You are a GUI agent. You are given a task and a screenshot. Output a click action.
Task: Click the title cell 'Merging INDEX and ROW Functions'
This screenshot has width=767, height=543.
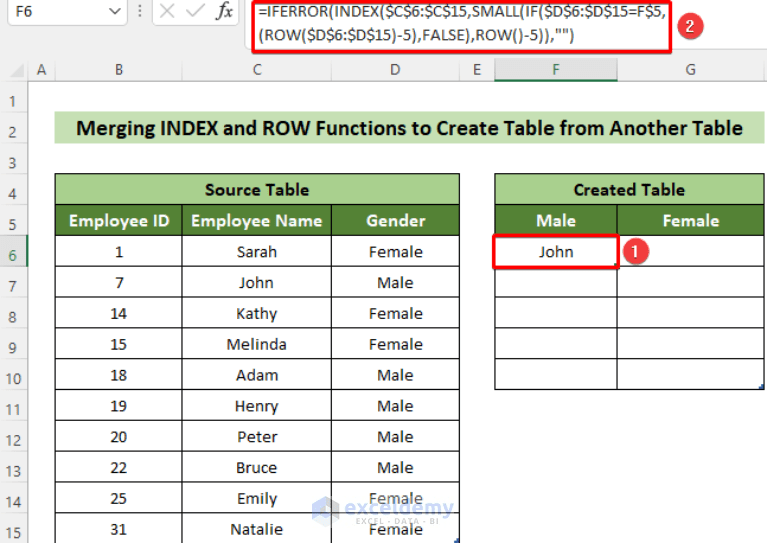coord(409,128)
